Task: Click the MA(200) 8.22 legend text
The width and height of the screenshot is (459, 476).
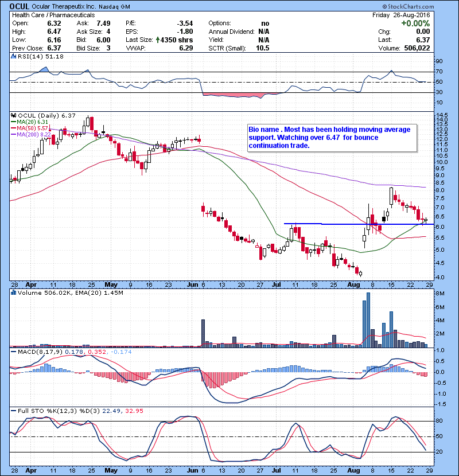Action: tap(34, 134)
